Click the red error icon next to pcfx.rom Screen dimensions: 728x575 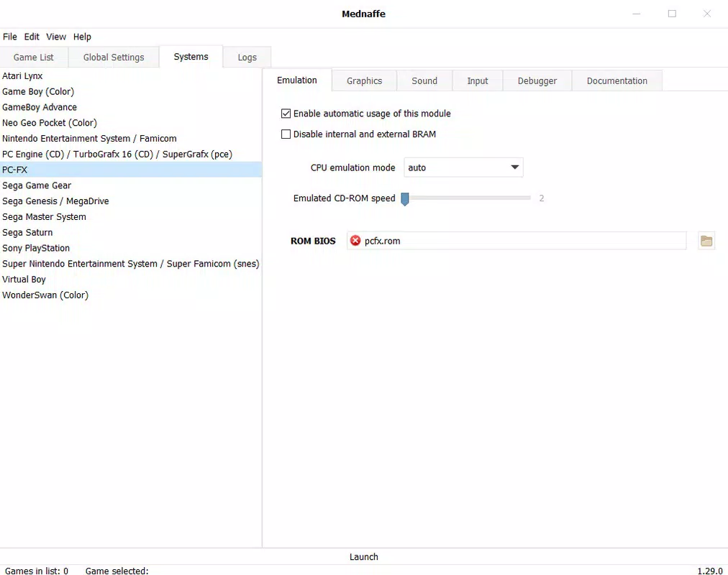355,241
